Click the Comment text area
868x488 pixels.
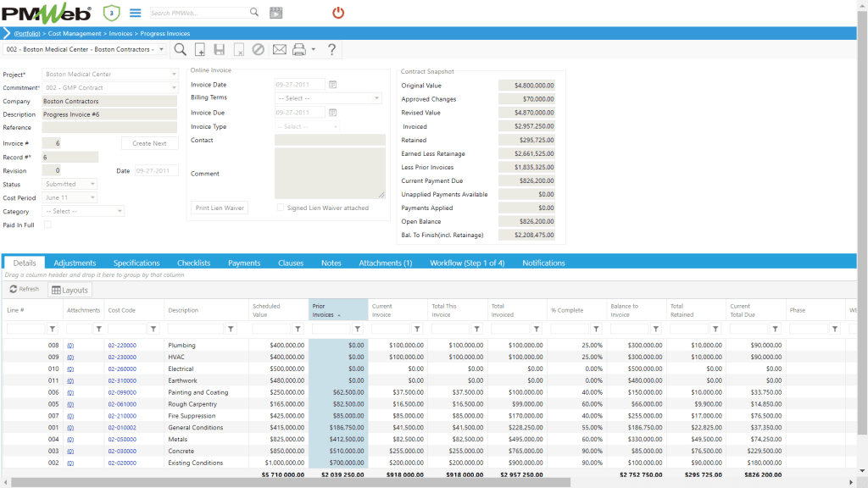pos(330,174)
